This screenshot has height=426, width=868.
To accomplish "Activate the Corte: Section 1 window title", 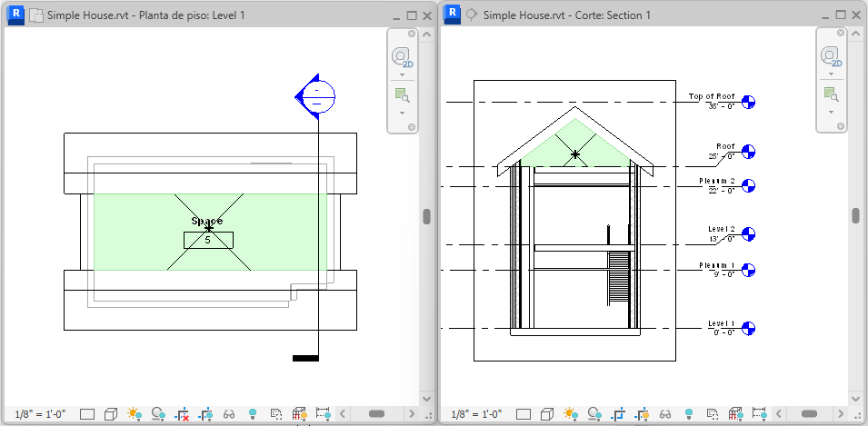I will click(567, 15).
